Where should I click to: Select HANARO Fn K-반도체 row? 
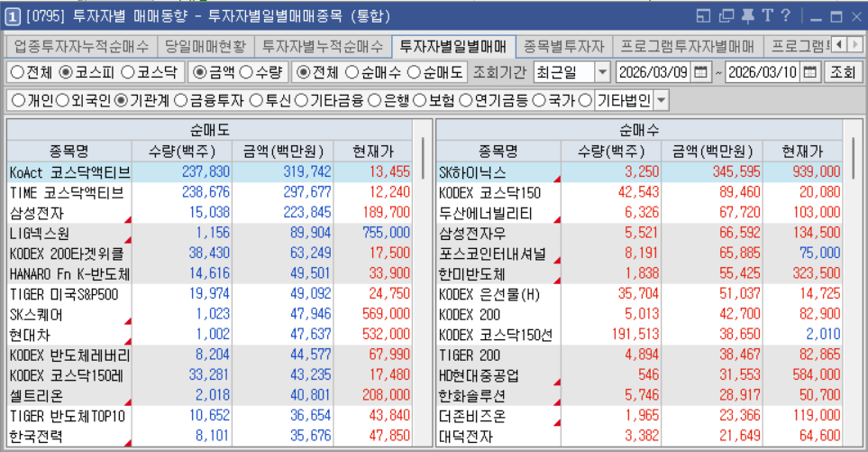click(x=209, y=273)
